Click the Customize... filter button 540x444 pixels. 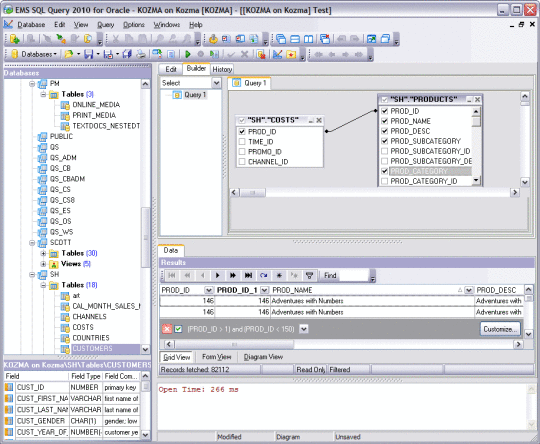click(x=500, y=329)
